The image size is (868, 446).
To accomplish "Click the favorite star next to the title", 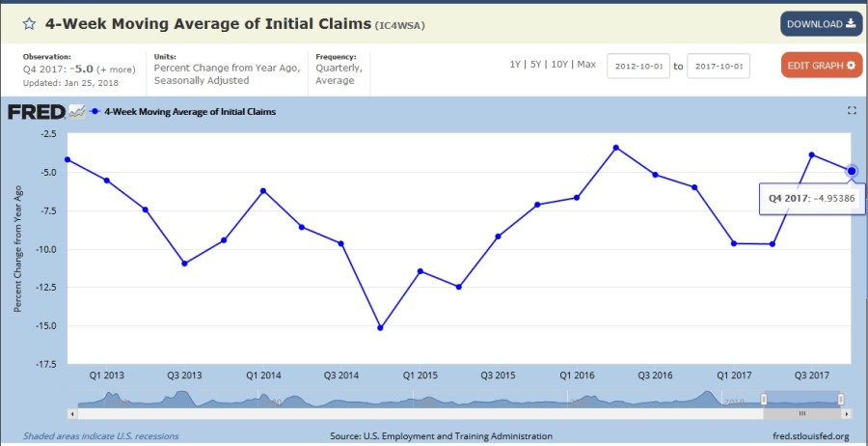I will click(x=29, y=24).
